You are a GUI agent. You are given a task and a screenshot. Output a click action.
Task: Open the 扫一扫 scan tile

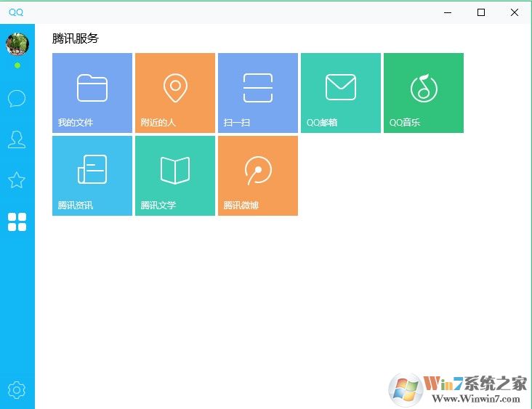[258, 93]
